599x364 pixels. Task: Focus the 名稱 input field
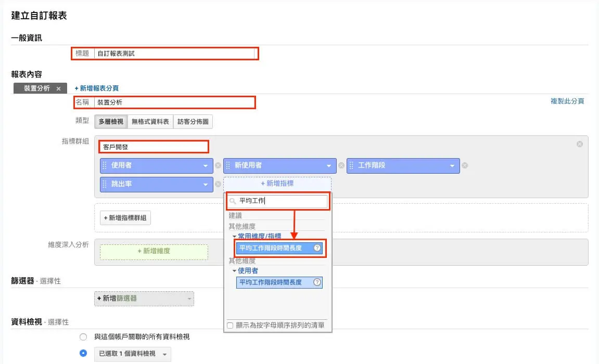[174, 102]
